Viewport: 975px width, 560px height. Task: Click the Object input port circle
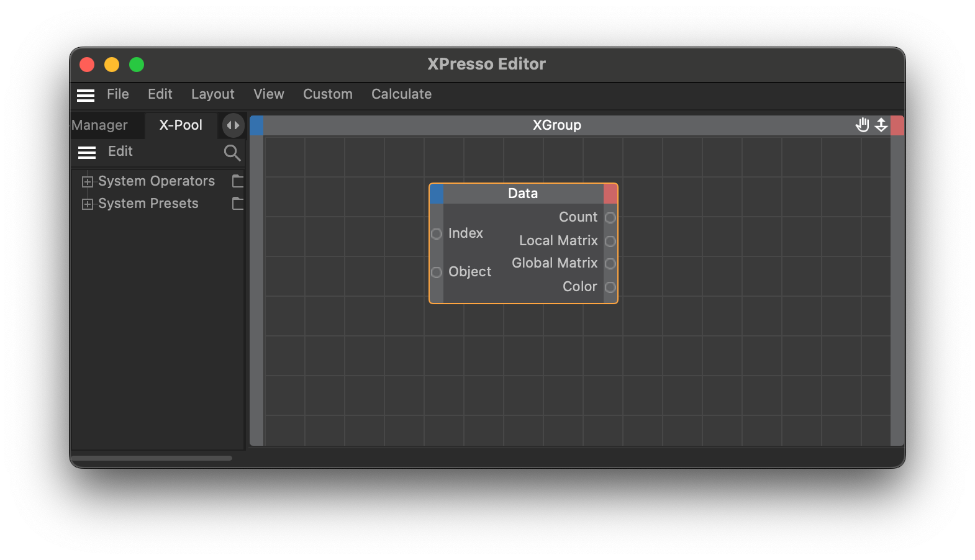tap(437, 273)
